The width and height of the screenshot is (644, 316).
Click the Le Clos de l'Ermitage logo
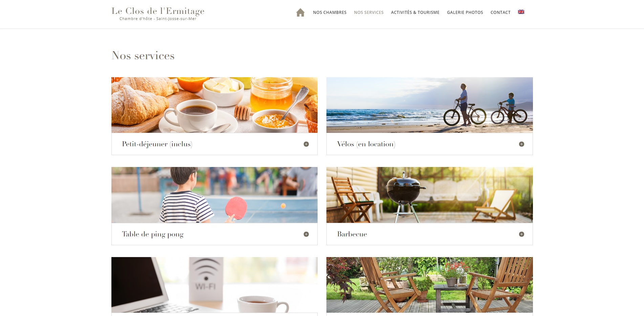[x=158, y=14]
